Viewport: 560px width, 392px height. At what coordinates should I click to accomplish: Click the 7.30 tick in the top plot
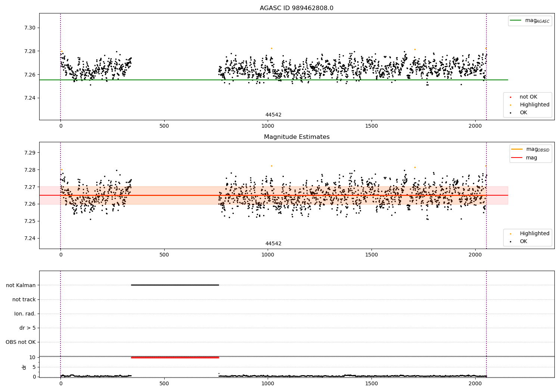click(29, 28)
